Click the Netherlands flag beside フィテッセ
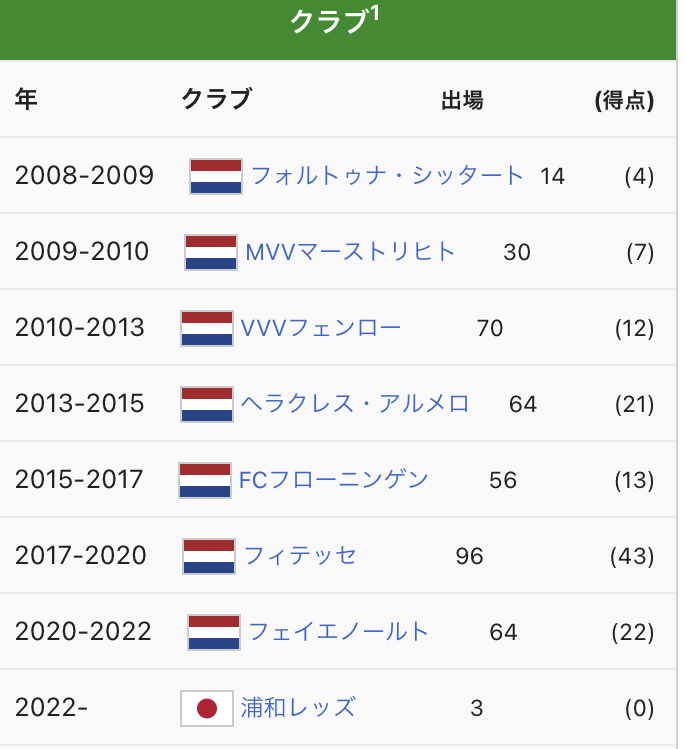Screen dimensions: 686x749 [x=209, y=556]
